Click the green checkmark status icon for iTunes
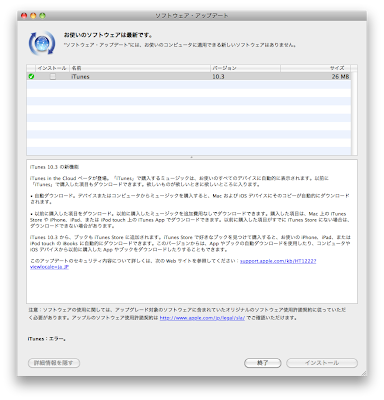This screenshot has height=400, width=384. click(31, 76)
